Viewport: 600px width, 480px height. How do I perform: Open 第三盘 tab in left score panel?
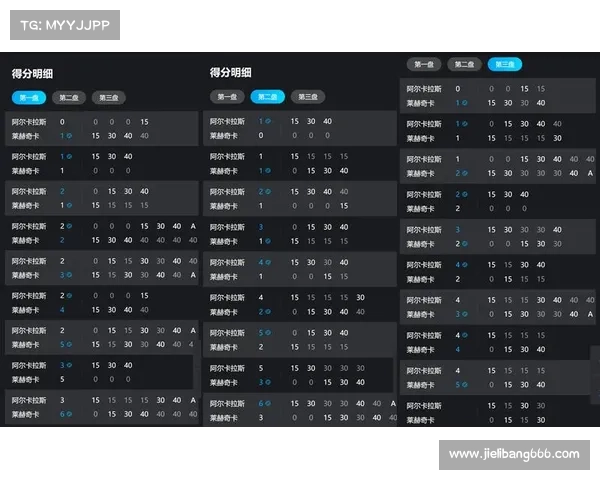pos(109,98)
